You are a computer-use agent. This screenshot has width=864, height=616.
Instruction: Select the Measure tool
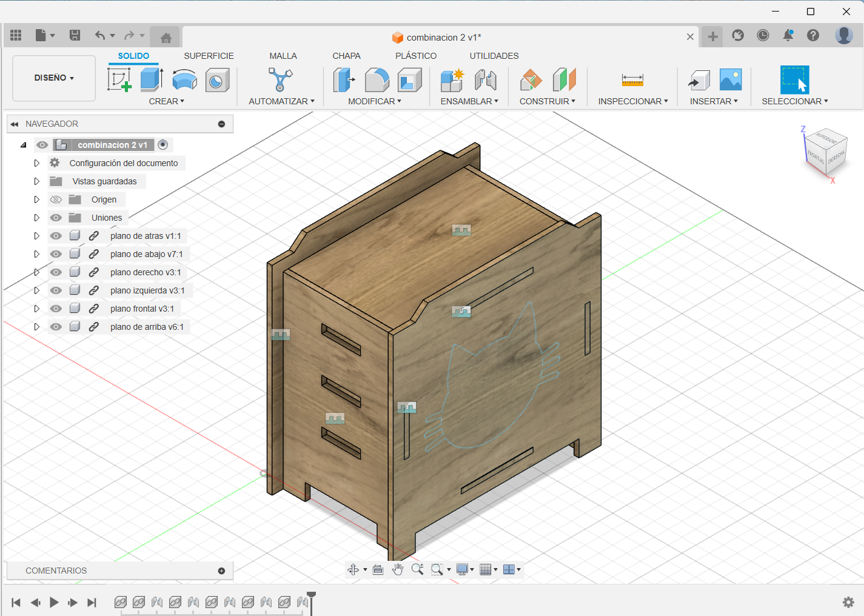632,80
